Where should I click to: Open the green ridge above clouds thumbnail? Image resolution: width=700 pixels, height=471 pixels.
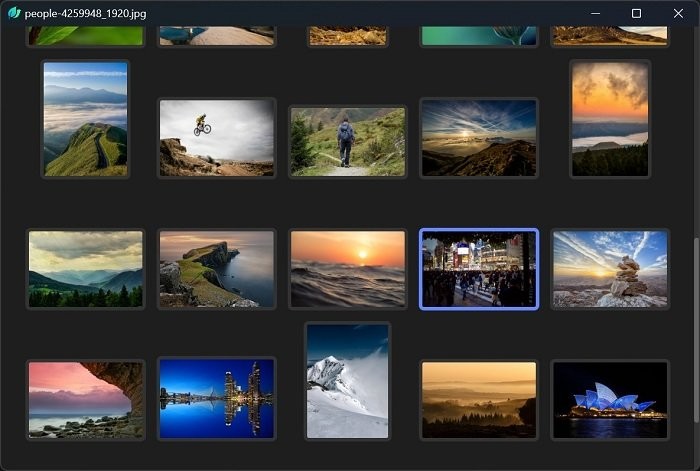pyautogui.click(x=86, y=119)
